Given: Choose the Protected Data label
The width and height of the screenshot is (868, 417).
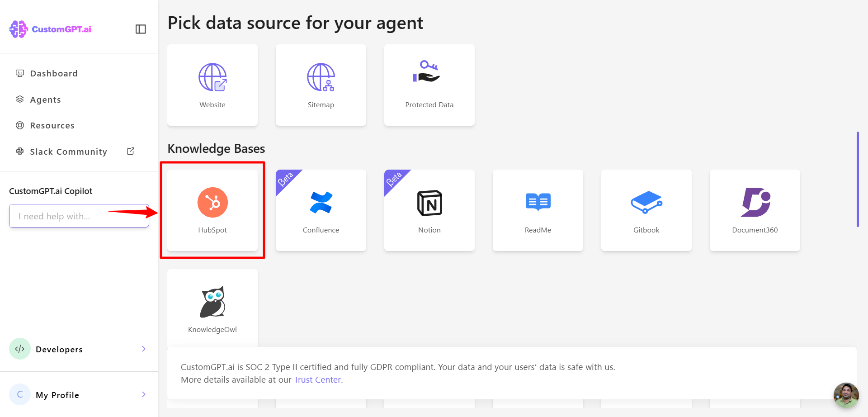Looking at the screenshot, I should click(429, 105).
